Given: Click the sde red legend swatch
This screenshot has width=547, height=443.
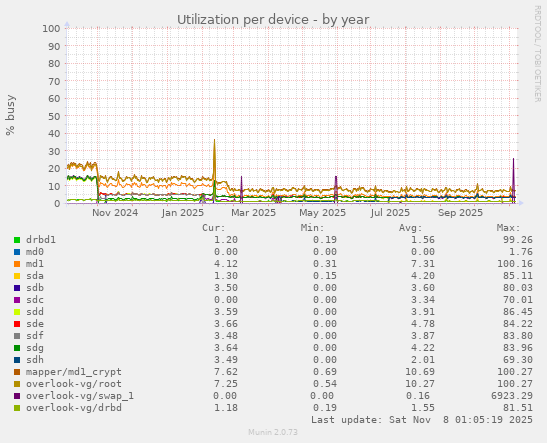Looking at the screenshot, I should [17, 324].
